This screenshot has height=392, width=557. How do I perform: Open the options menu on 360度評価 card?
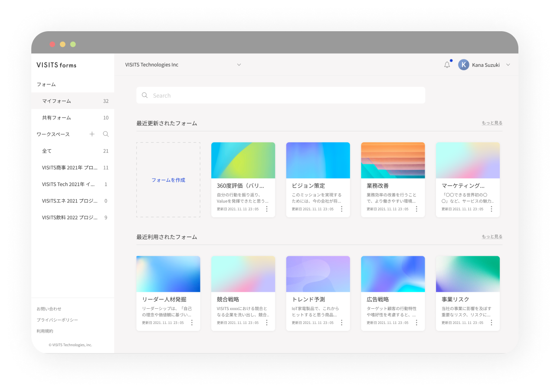pos(267,209)
